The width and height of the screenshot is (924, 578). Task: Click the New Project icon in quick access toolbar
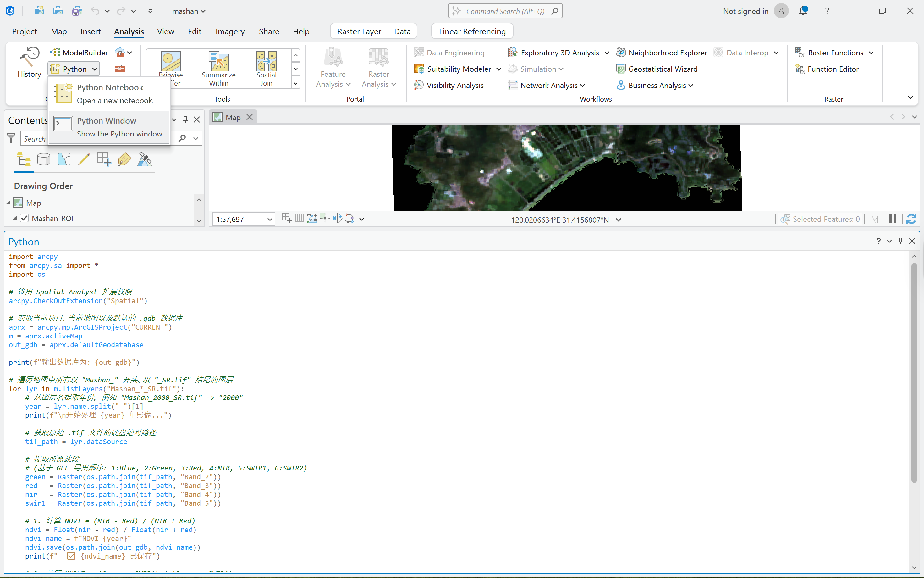point(39,11)
